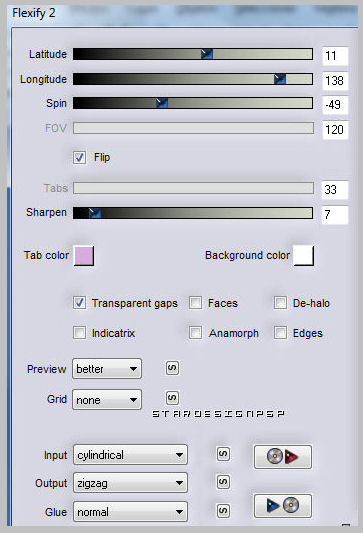Expand the Output zigzag dropdown
This screenshot has width=363, height=533.
pyautogui.click(x=130, y=483)
